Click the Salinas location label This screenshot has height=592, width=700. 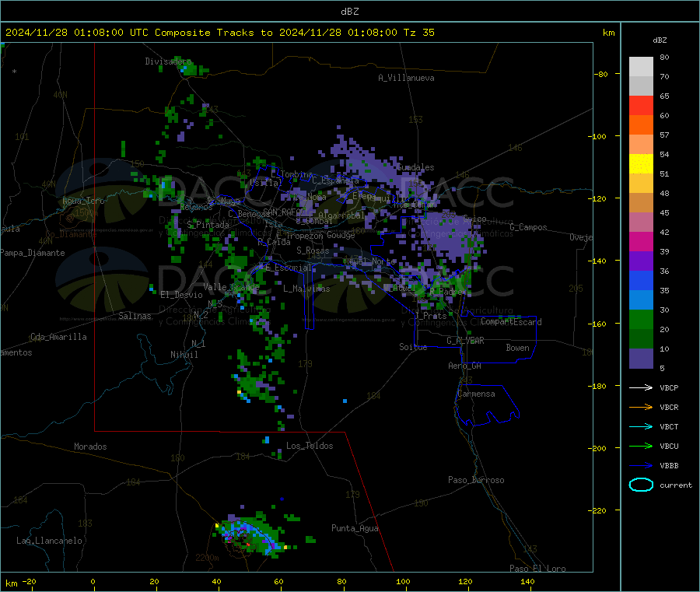pyautogui.click(x=135, y=316)
